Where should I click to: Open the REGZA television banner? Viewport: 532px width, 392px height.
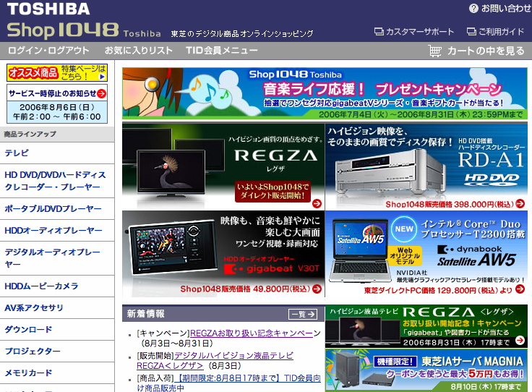[223, 166]
